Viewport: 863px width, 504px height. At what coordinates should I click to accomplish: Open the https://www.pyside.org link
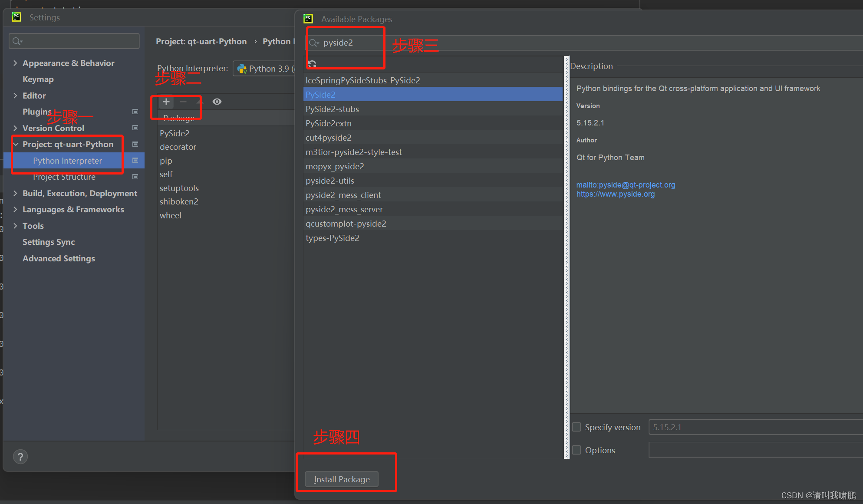(x=615, y=194)
